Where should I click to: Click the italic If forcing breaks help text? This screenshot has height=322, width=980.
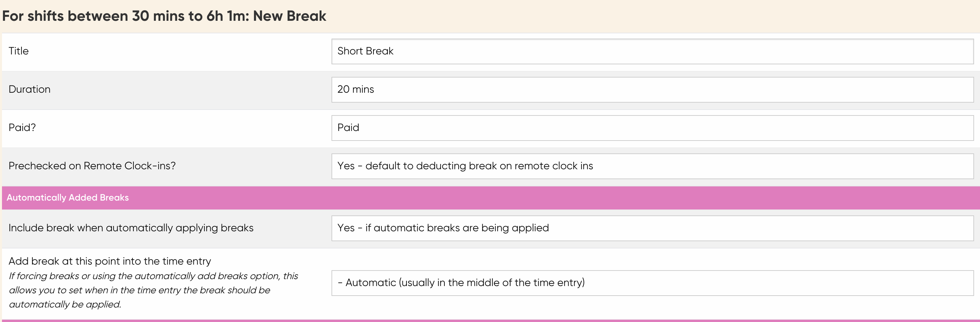click(153, 290)
